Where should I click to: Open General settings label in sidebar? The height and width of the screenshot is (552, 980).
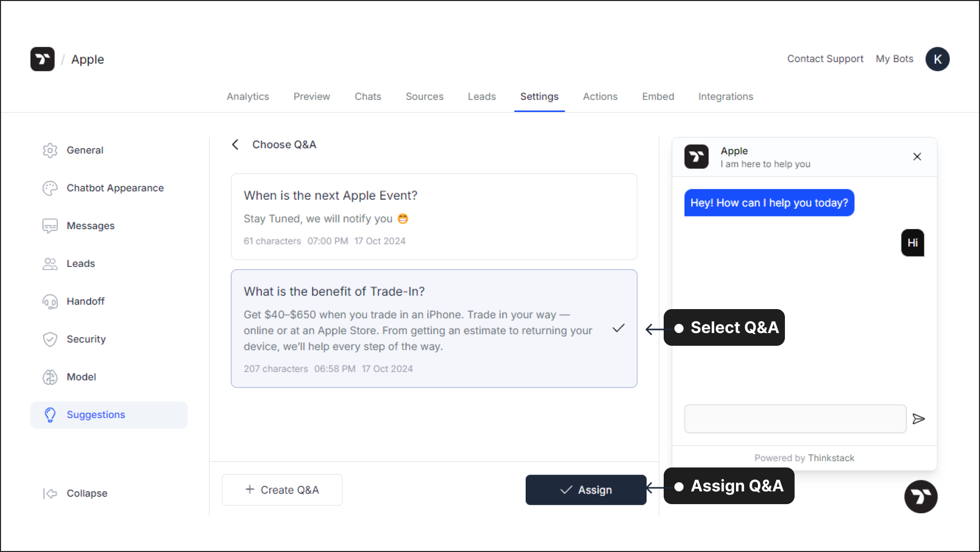pos(85,150)
